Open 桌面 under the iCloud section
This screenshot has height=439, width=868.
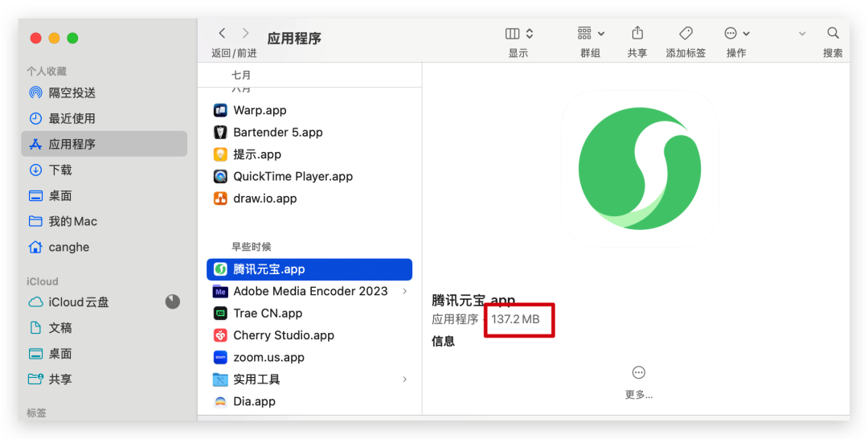[104, 353]
